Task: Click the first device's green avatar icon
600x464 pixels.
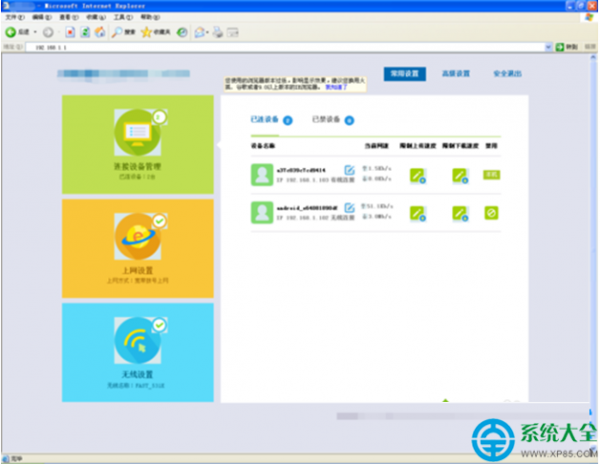Action: click(262, 175)
